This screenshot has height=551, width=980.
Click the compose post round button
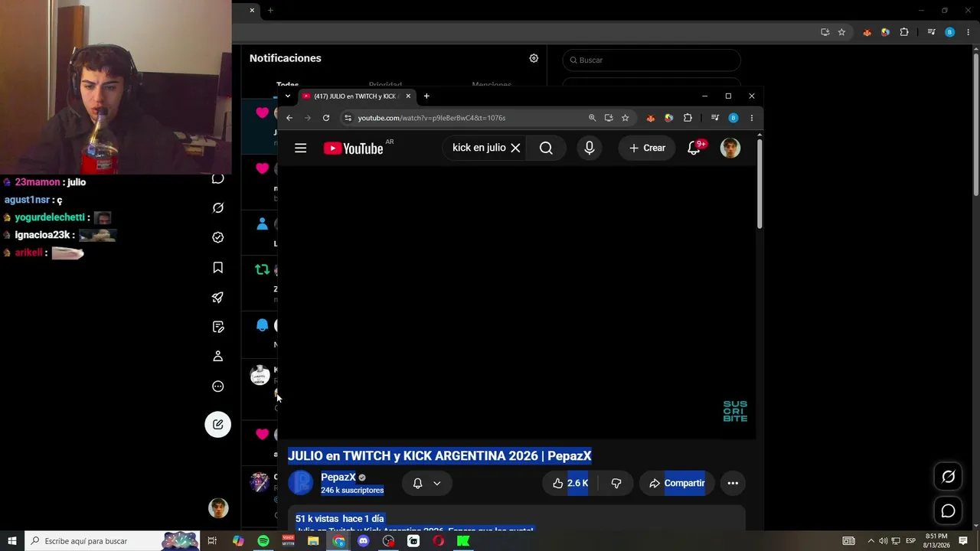218,425
